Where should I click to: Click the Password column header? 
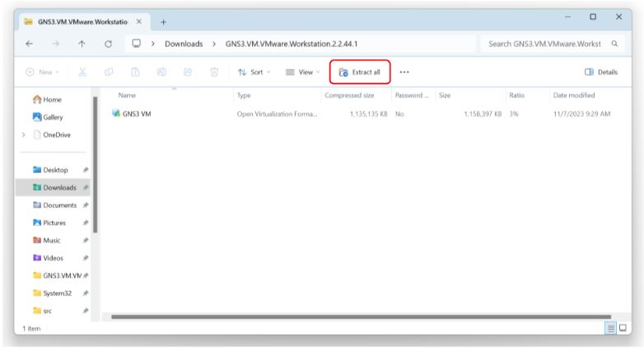coord(412,95)
